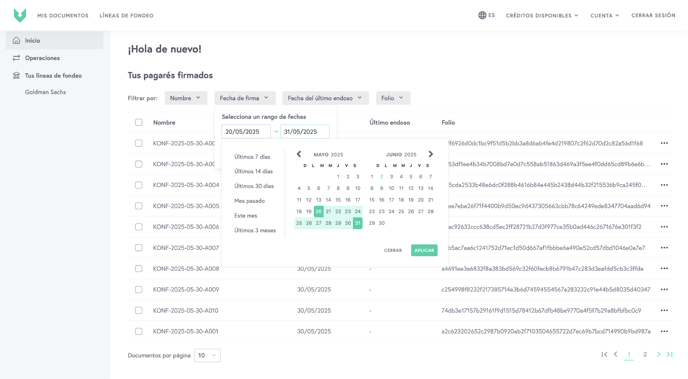Check the box for KONF-2025-05-30-A004
Screen dimensions: 688x379
(139, 185)
